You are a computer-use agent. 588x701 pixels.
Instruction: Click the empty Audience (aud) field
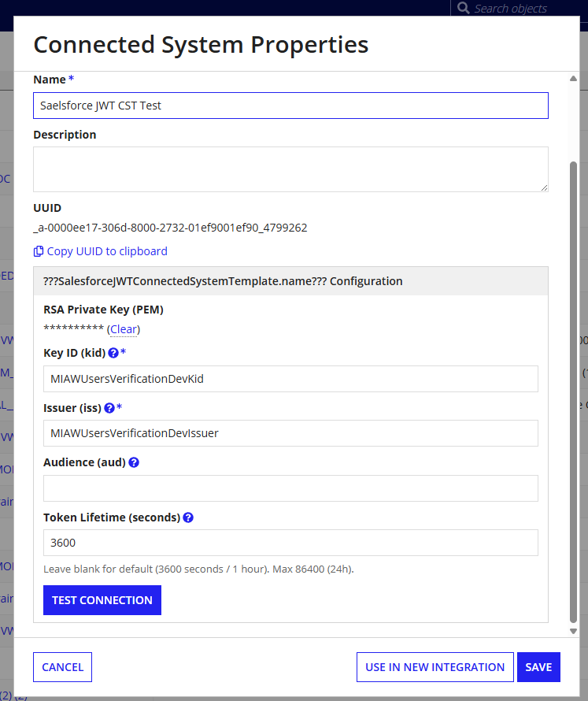pos(291,488)
